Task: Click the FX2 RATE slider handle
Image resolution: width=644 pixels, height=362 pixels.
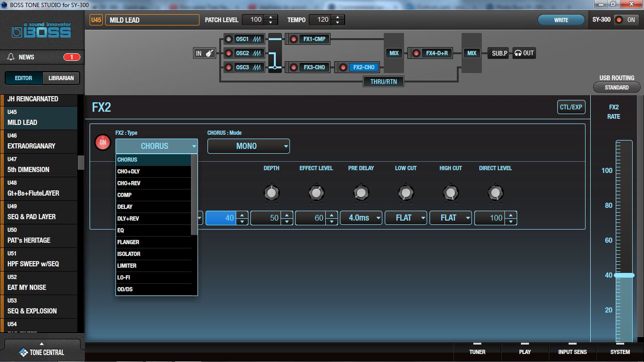Action: coord(624,275)
